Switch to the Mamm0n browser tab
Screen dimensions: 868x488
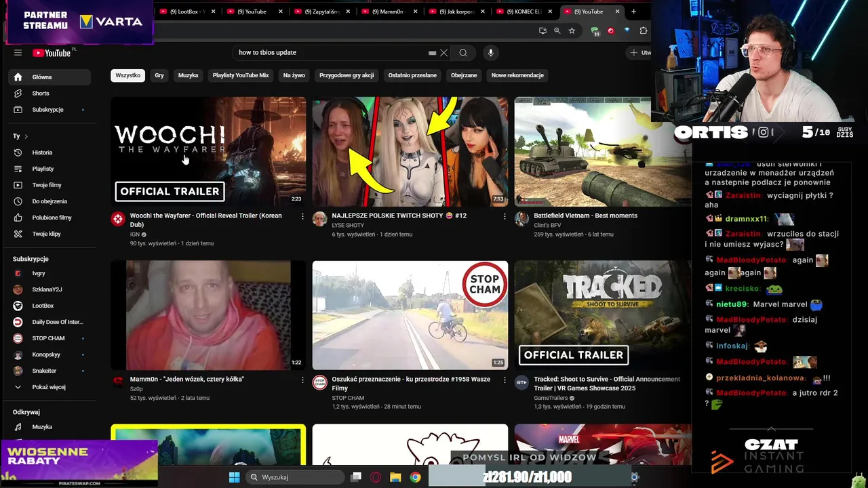pos(389,12)
